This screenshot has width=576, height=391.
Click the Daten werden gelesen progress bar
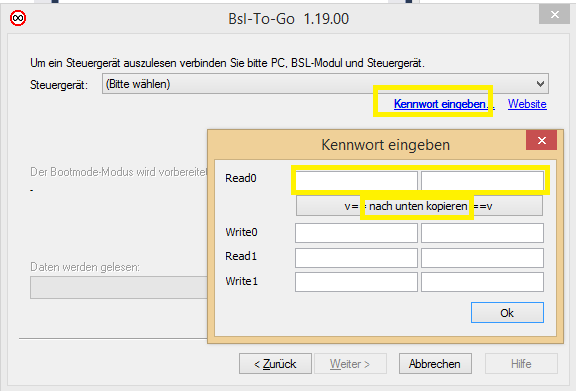(x=119, y=287)
